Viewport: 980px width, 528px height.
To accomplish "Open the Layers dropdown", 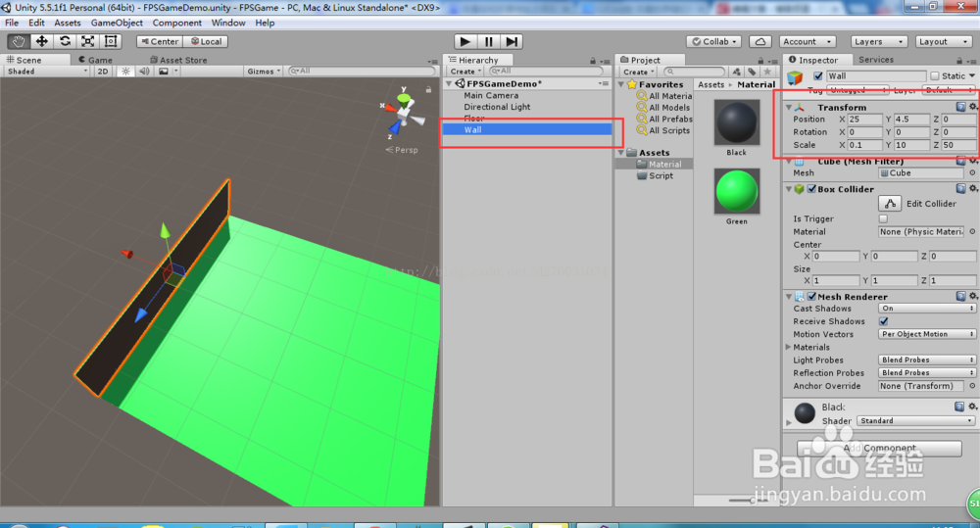I will click(879, 41).
